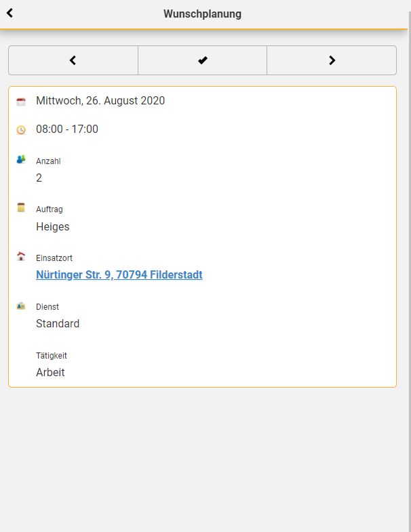The height and width of the screenshot is (532, 411).
Task: Click the vertical scrollbar on the right edge
Action: [409, 272]
